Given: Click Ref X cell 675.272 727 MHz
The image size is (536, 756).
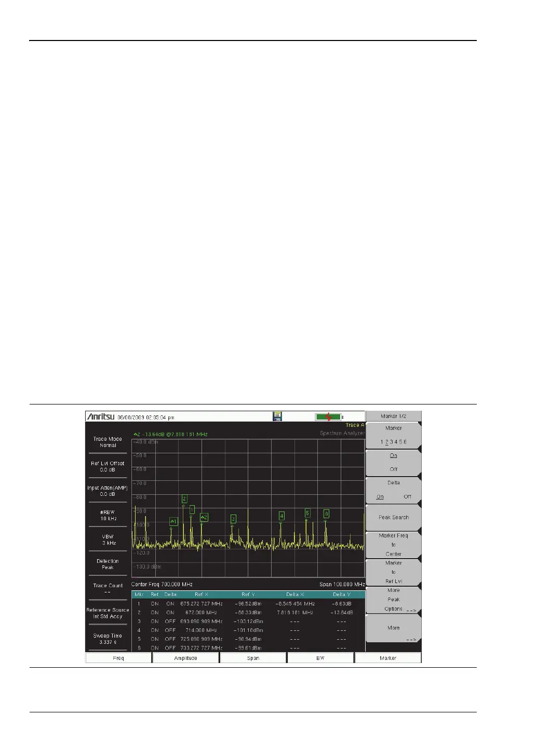Looking at the screenshot, I should (202, 604).
